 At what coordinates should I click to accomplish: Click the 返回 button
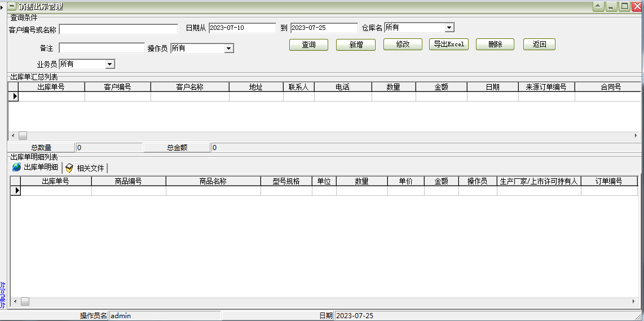(x=539, y=45)
